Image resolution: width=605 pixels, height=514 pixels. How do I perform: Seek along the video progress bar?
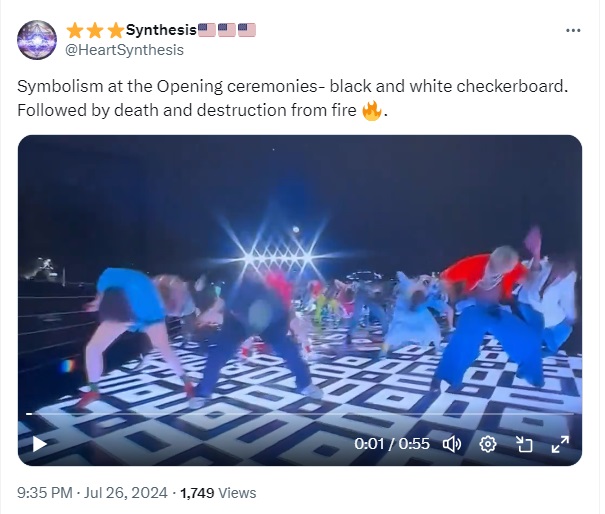[300, 414]
